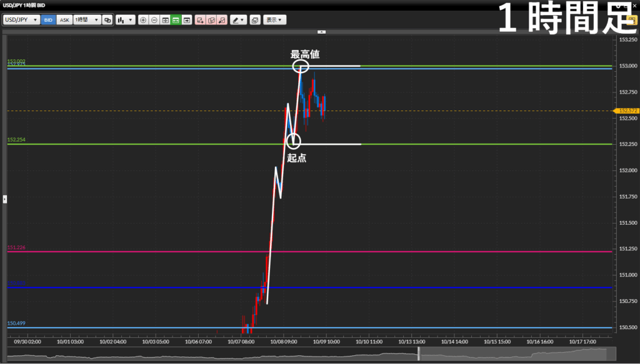The image size is (640, 364).
Task: Open the USD/JPY currency pair dropdown
Action: 21,20
